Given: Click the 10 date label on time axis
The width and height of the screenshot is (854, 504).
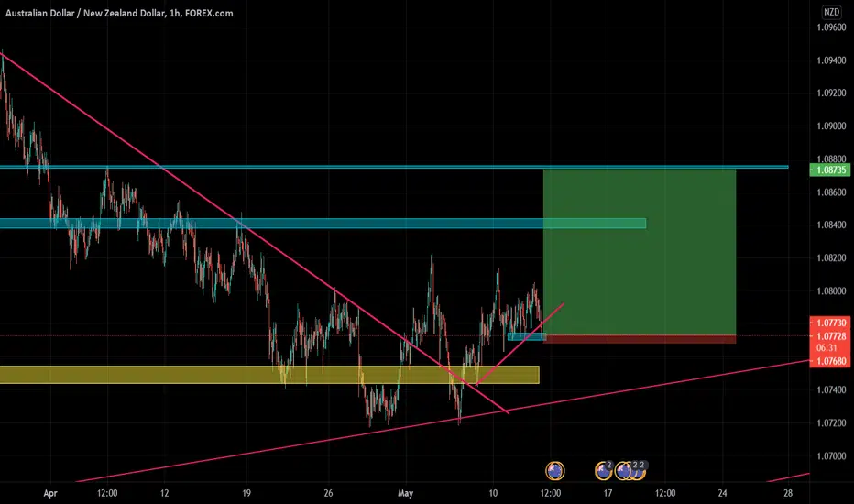Looking at the screenshot, I should (493, 493).
